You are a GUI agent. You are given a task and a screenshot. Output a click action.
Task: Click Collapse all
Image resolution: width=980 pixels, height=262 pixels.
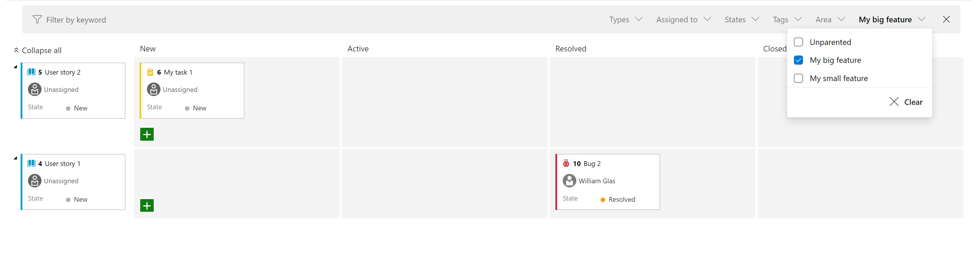[x=37, y=50]
